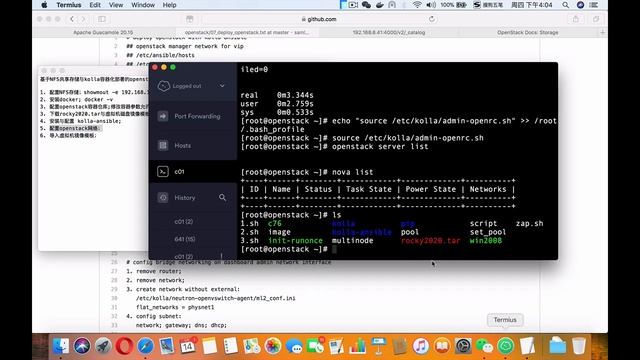Open Opera browser from the Dock
The image size is (640, 360).
[x=124, y=346]
